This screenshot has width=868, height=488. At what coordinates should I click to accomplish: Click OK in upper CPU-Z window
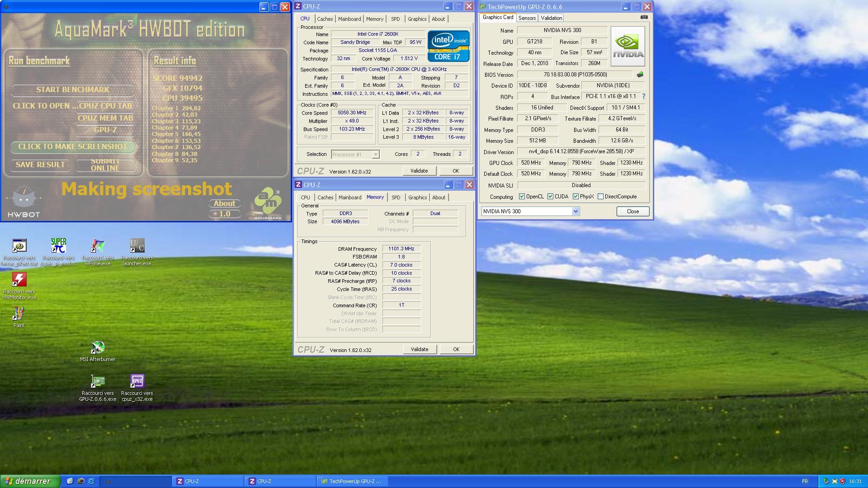[x=456, y=171]
